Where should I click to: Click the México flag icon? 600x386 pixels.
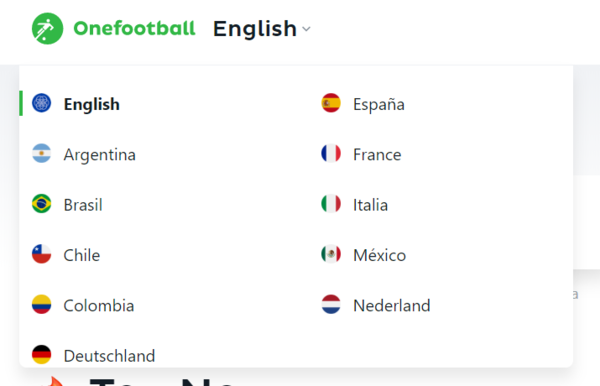pyautogui.click(x=331, y=254)
